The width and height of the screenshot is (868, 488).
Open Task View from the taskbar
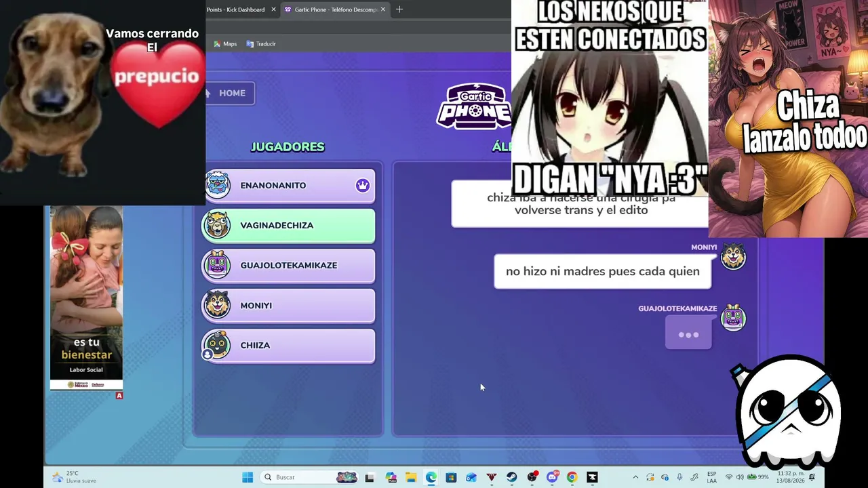pyautogui.click(x=370, y=477)
